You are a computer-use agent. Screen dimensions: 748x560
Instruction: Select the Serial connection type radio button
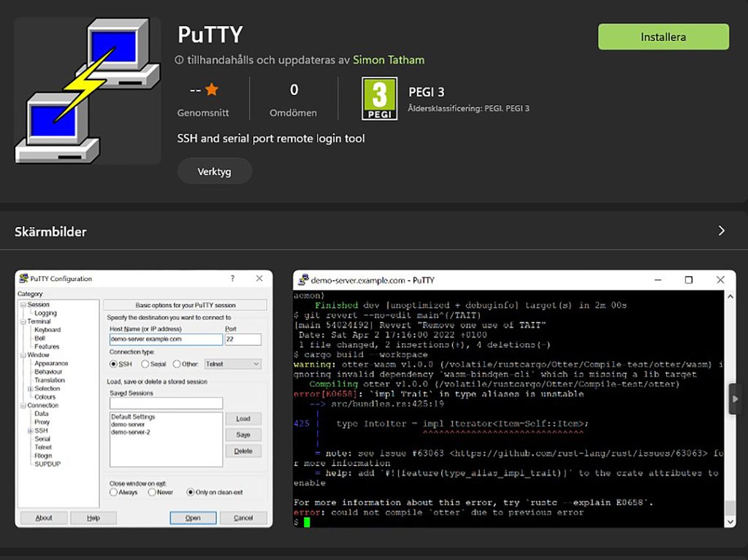pos(145,364)
